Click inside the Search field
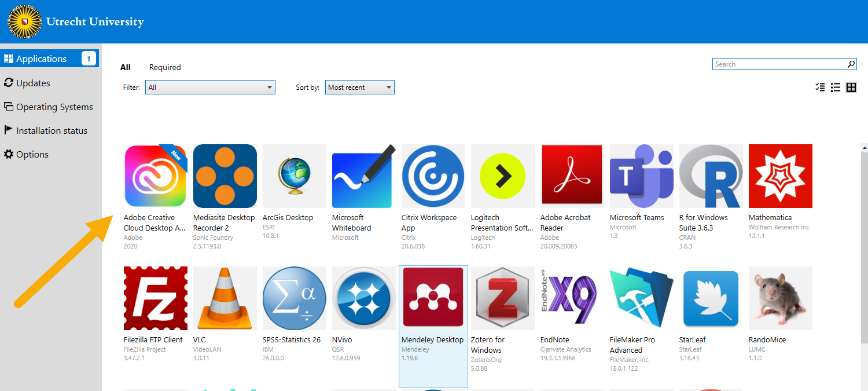Screen dimensions: 868x391 pos(775,64)
